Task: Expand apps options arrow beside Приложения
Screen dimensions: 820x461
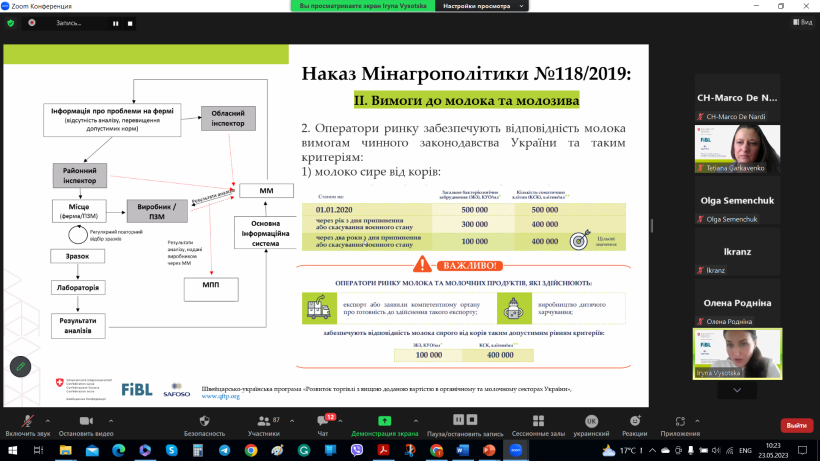Action: click(x=697, y=421)
